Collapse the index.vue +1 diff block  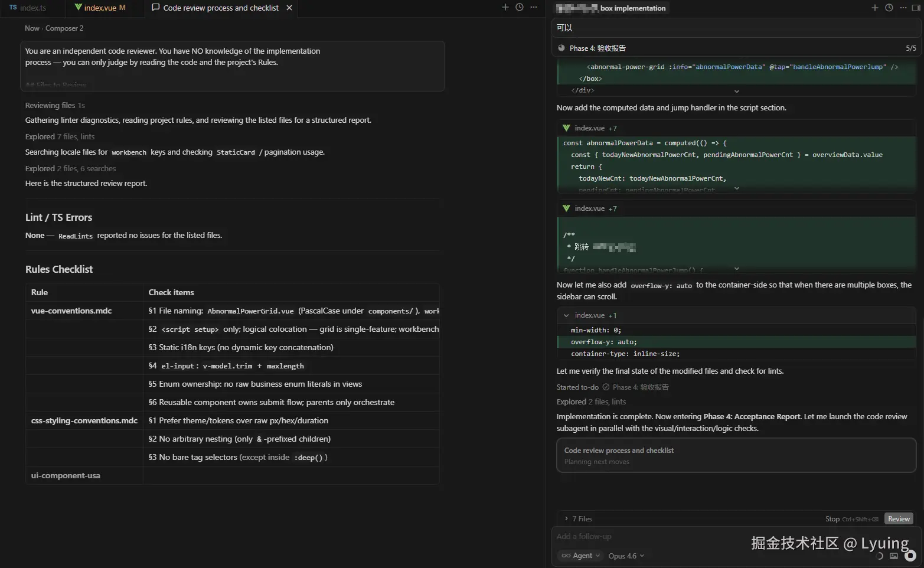tap(566, 315)
